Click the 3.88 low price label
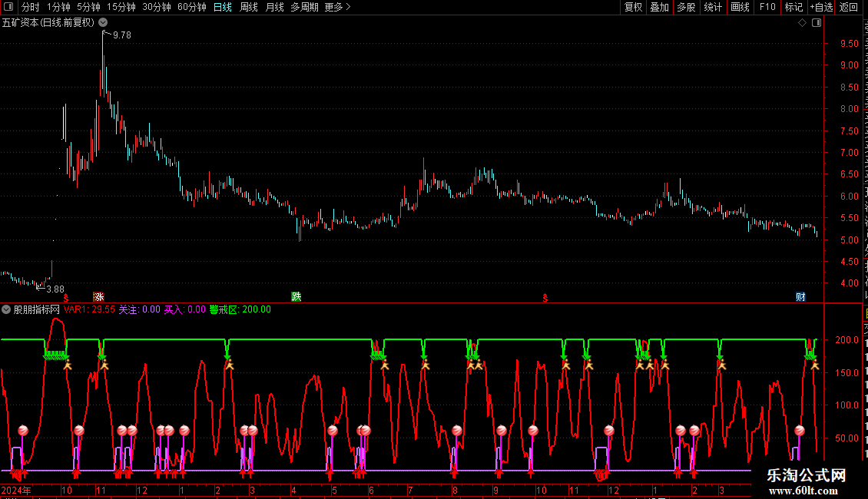The height and width of the screenshot is (499, 868). [x=55, y=289]
